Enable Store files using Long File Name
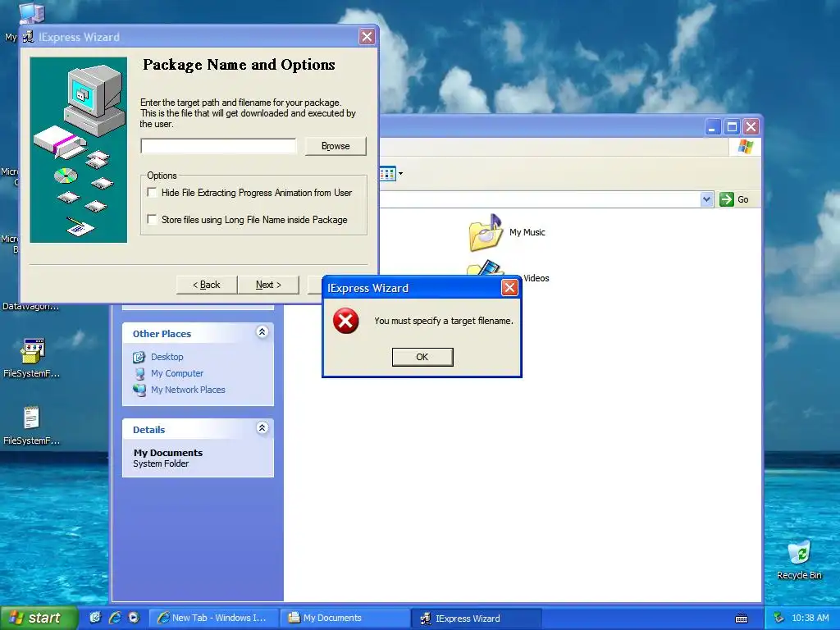 click(x=152, y=220)
